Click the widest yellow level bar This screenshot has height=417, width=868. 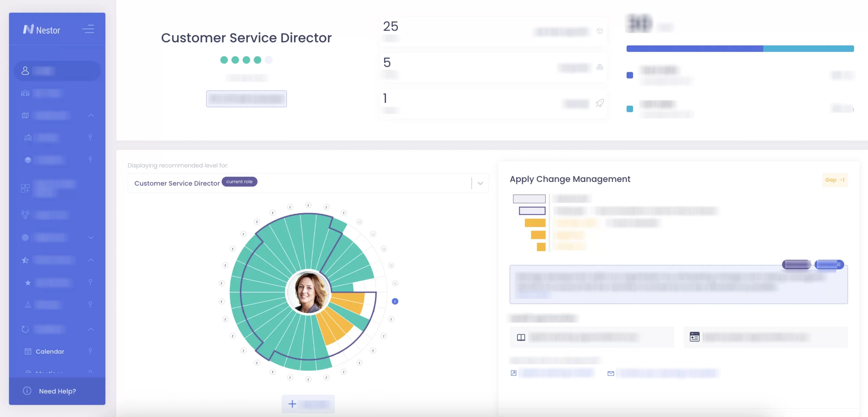[535, 223]
